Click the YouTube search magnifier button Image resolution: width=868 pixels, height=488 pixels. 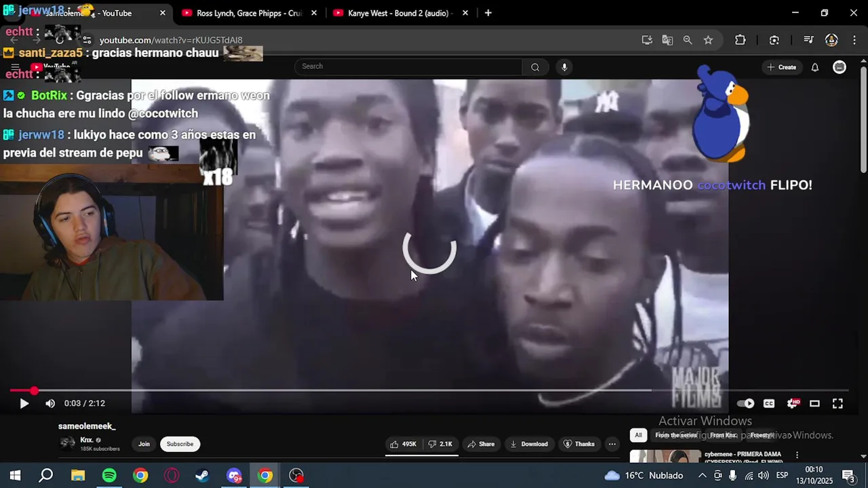coord(535,66)
